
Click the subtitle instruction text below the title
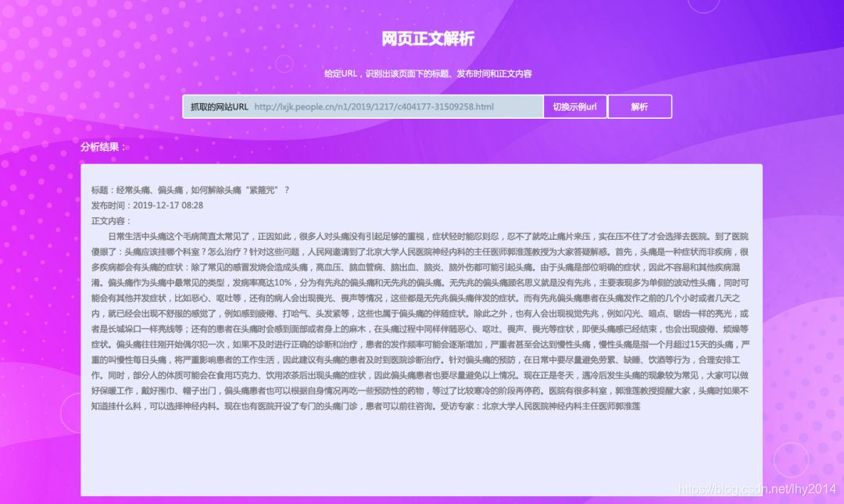pos(422,73)
